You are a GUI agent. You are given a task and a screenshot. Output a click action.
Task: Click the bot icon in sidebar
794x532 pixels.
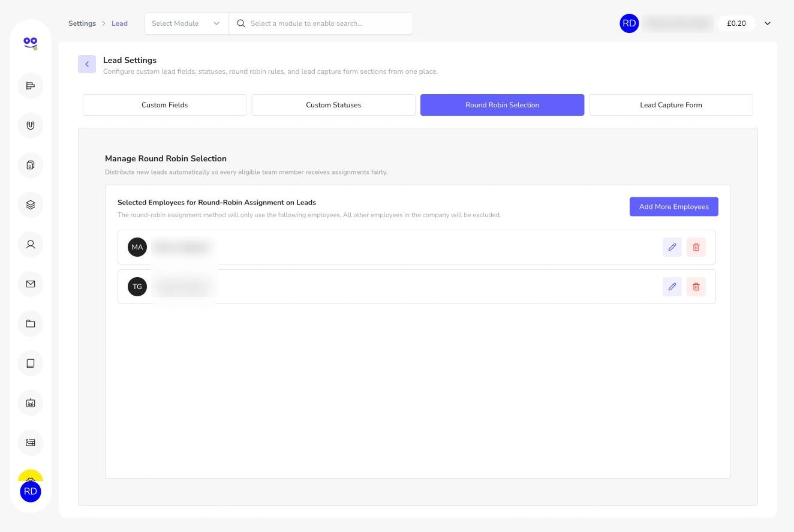31,402
